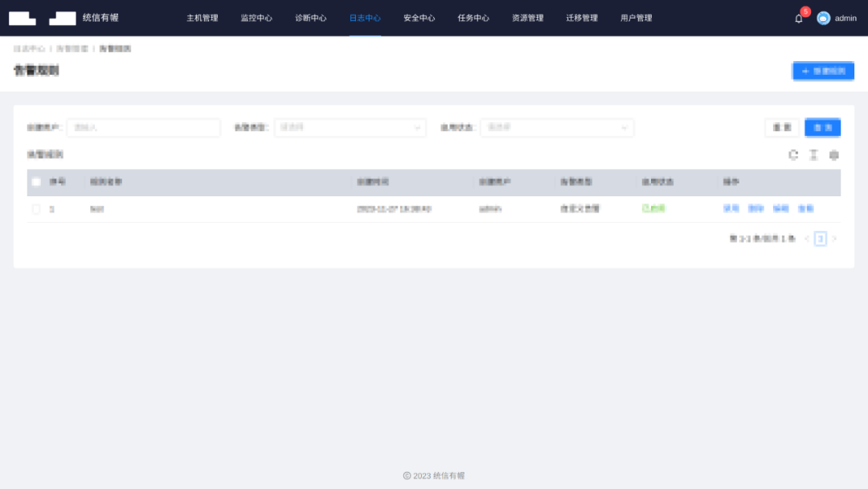Expand the enabled status dropdown
This screenshot has height=489, width=868.
[557, 127]
